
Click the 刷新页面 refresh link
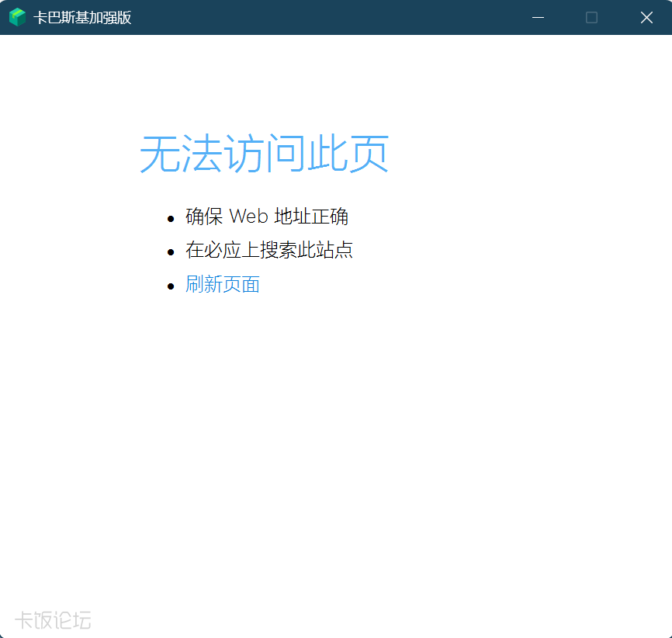point(223,284)
